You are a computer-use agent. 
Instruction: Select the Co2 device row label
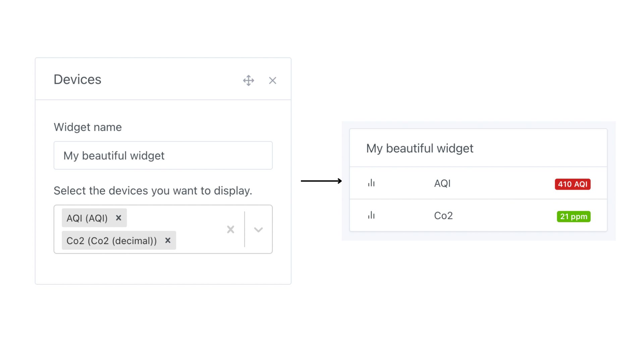(443, 216)
